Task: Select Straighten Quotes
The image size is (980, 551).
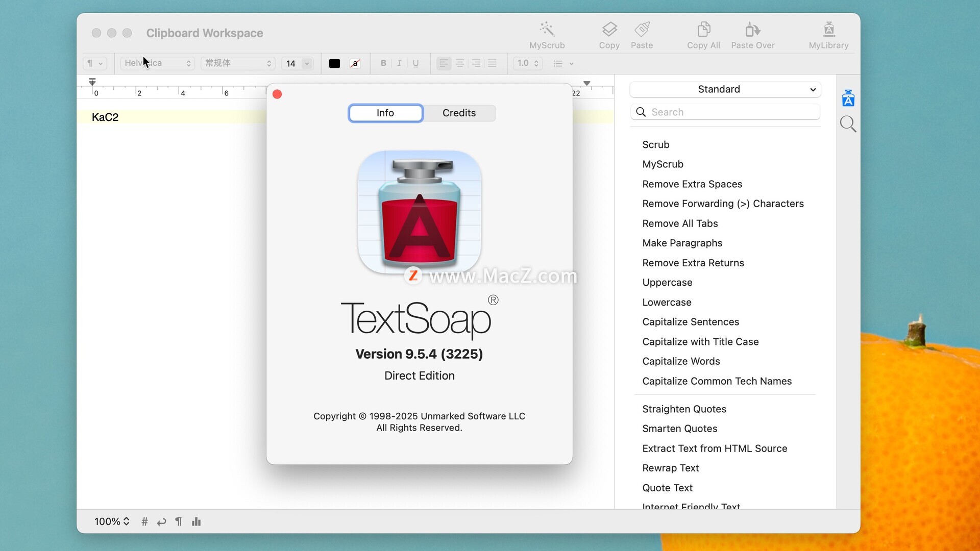Action: pyautogui.click(x=684, y=409)
